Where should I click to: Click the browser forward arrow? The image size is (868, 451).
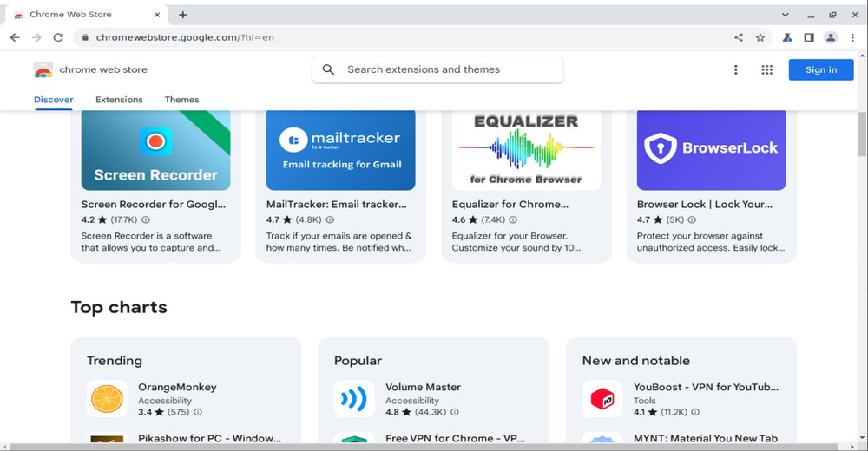(x=36, y=37)
